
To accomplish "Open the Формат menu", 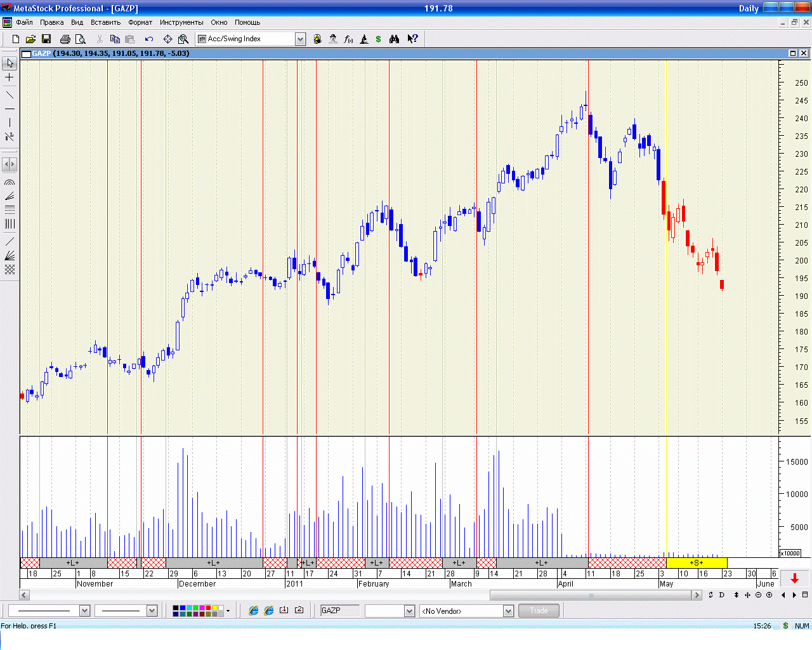I will click(x=140, y=22).
